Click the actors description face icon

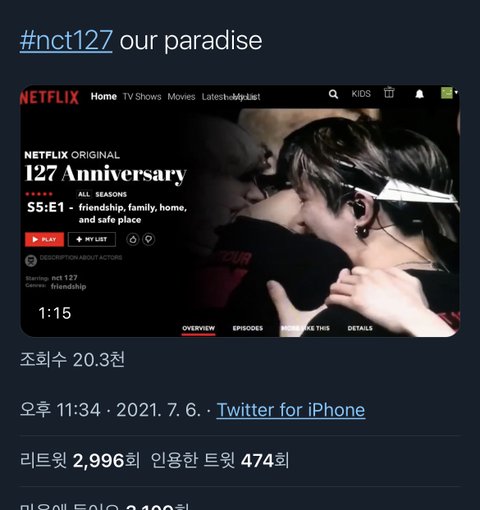pyautogui.click(x=31, y=260)
